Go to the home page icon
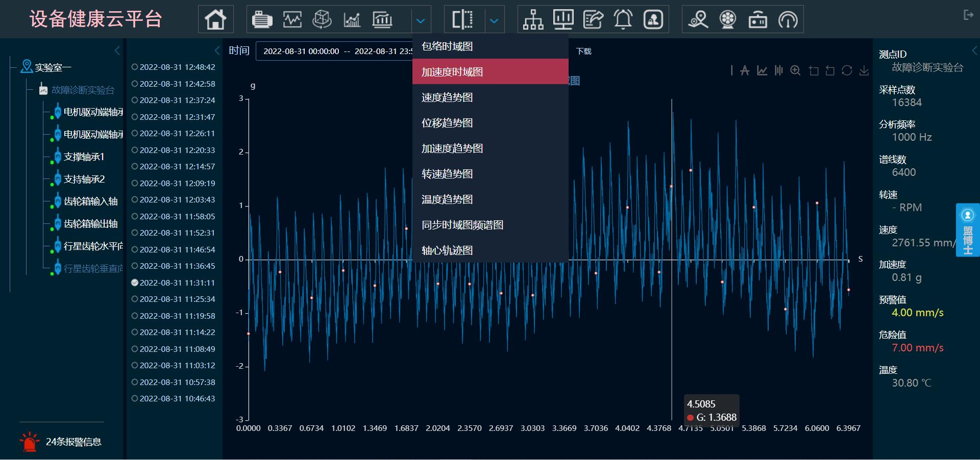The image size is (980, 460). [x=215, y=20]
